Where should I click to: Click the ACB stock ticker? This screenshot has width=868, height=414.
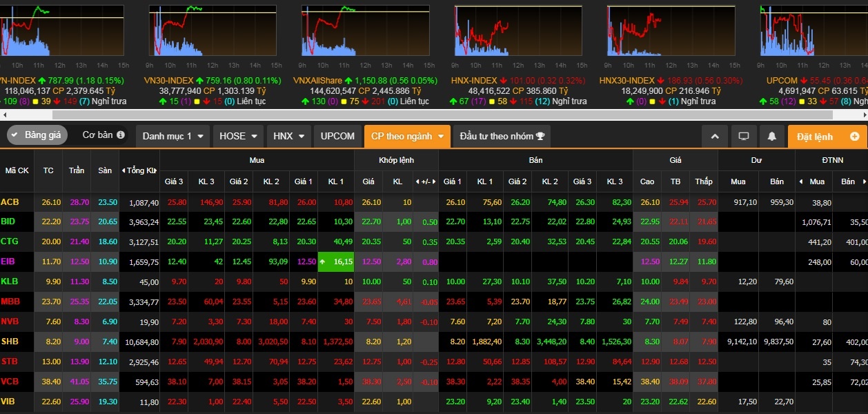coord(10,202)
